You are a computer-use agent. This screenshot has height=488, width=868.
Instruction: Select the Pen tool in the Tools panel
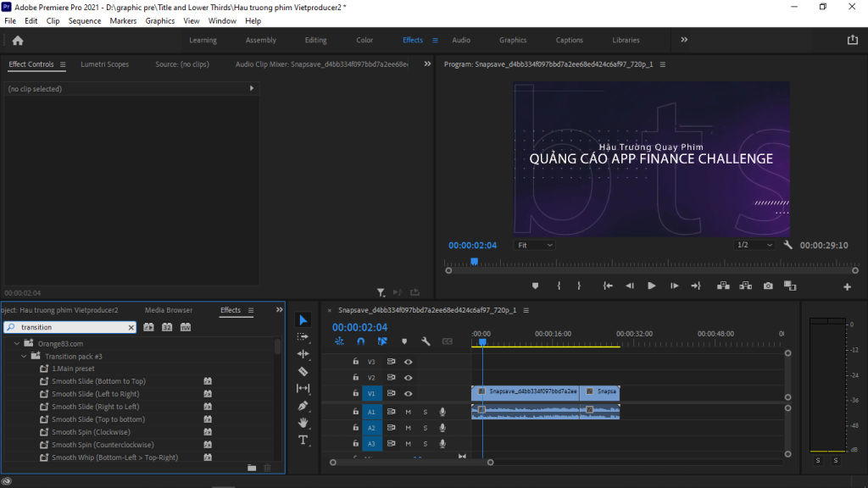(304, 406)
